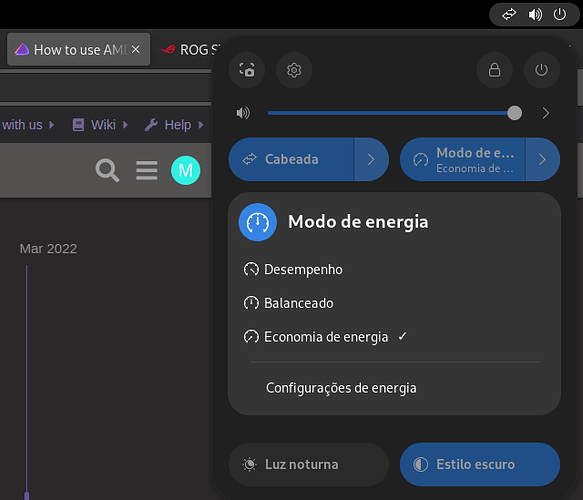
Task: Open settings via the gear icon
Action: pos(294,70)
